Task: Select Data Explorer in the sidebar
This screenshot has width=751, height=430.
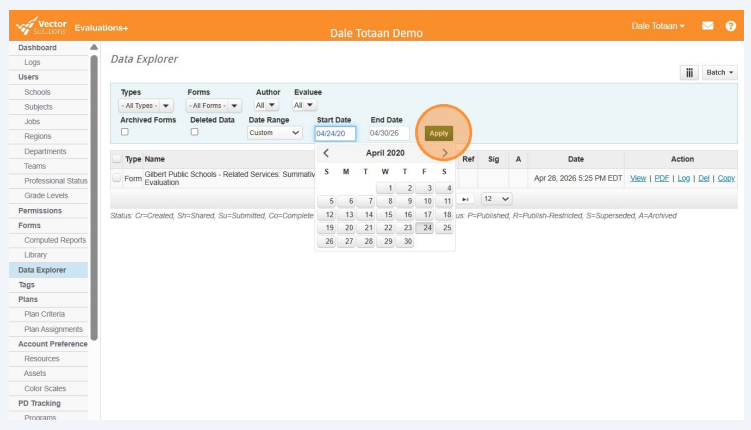Action: coord(48,270)
